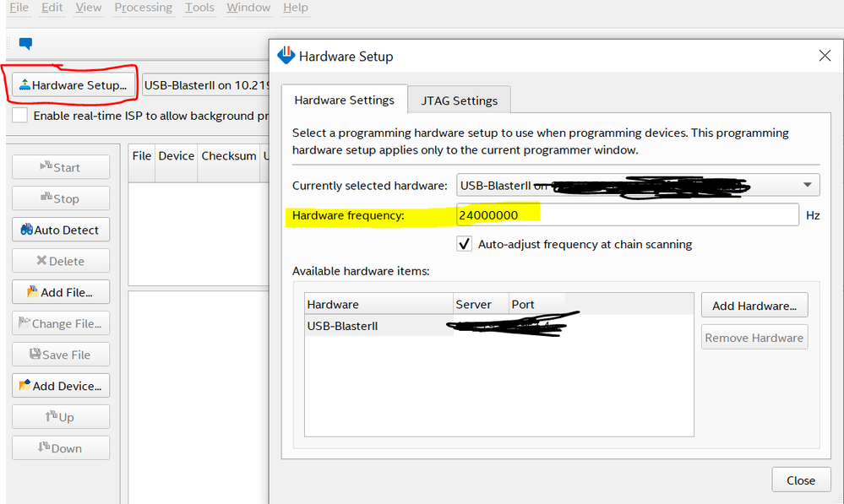Enable real-time ISP checkbox
The height and width of the screenshot is (504, 844).
[20, 115]
